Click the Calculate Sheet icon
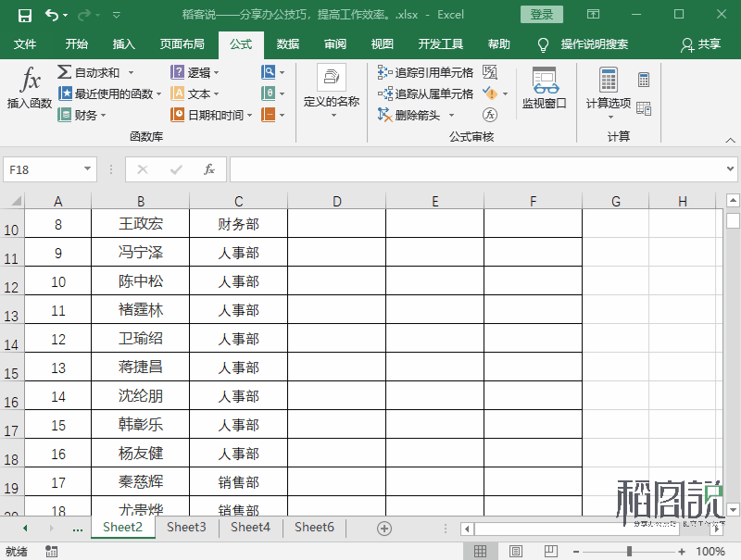Screen dimensions: 741x560 point(644,108)
